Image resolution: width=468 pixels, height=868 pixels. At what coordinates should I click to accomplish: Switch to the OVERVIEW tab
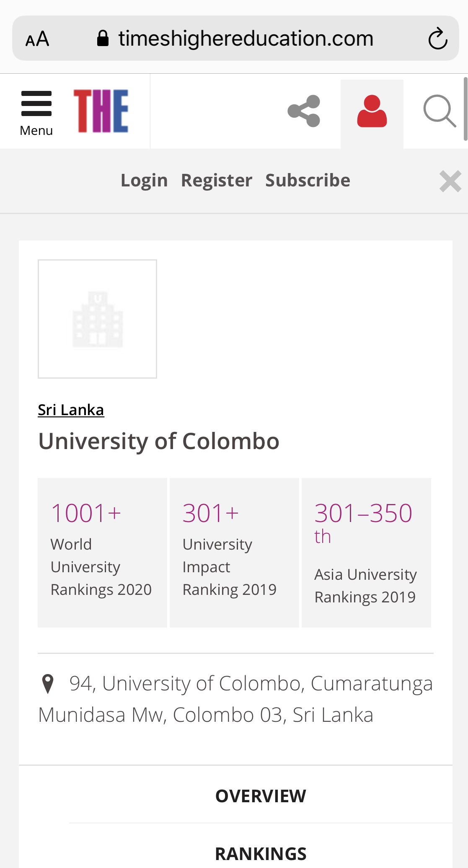260,796
